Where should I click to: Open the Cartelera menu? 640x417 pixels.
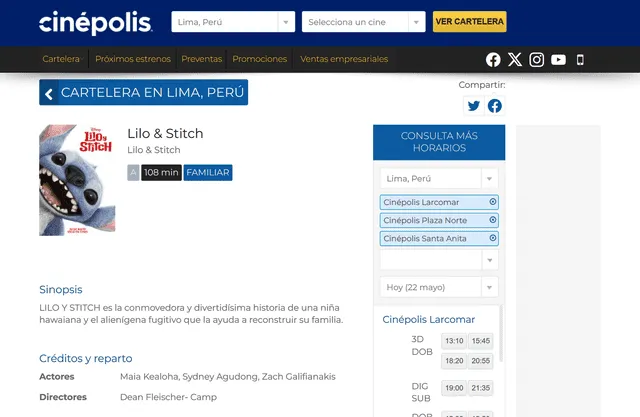point(62,59)
